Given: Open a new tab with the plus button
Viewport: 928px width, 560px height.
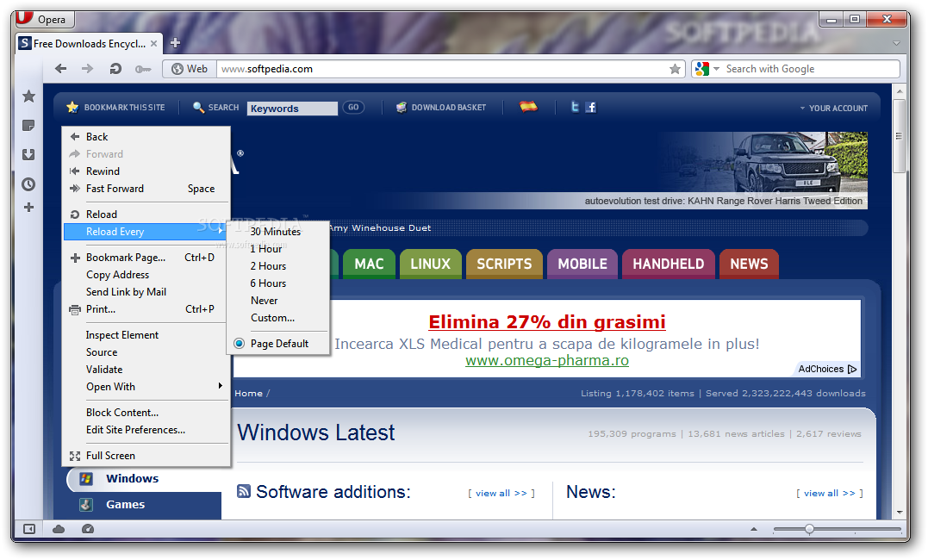Looking at the screenshot, I should pyautogui.click(x=175, y=42).
